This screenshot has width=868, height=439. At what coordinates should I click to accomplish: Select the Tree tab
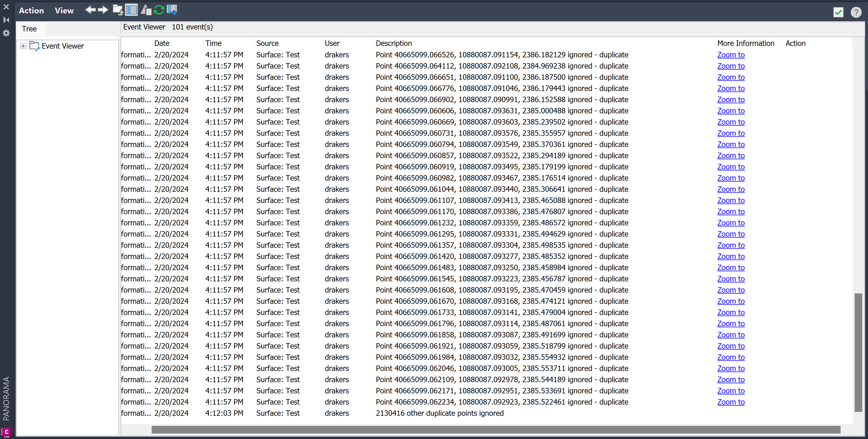pos(29,29)
